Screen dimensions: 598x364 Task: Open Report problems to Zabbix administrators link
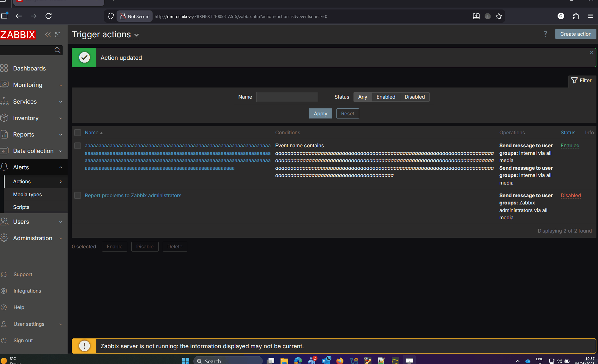133,196
